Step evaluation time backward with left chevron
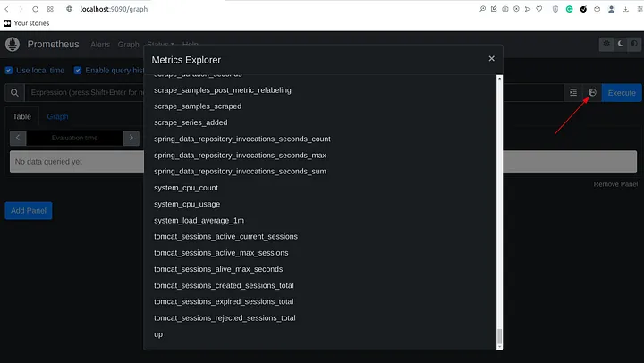The width and height of the screenshot is (644, 363). (x=18, y=138)
